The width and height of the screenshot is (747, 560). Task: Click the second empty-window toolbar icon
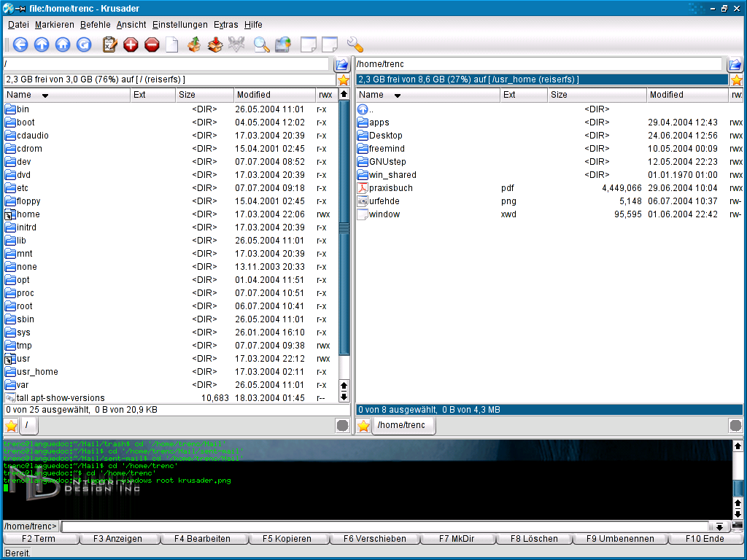pyautogui.click(x=330, y=44)
